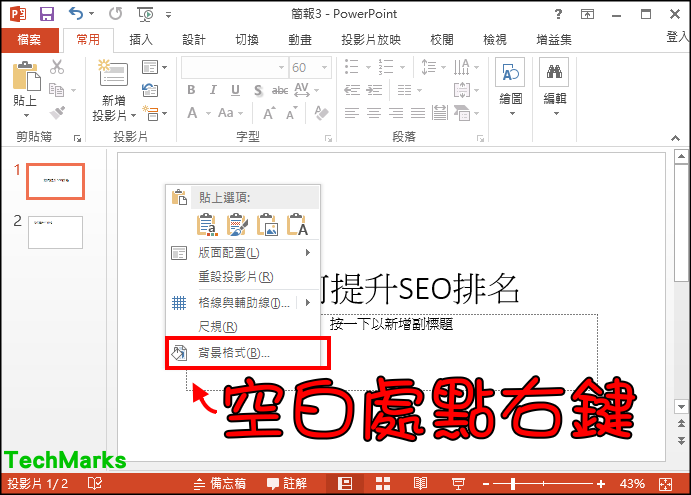Toggle text shadow S button
The image size is (691, 495).
click(258, 90)
